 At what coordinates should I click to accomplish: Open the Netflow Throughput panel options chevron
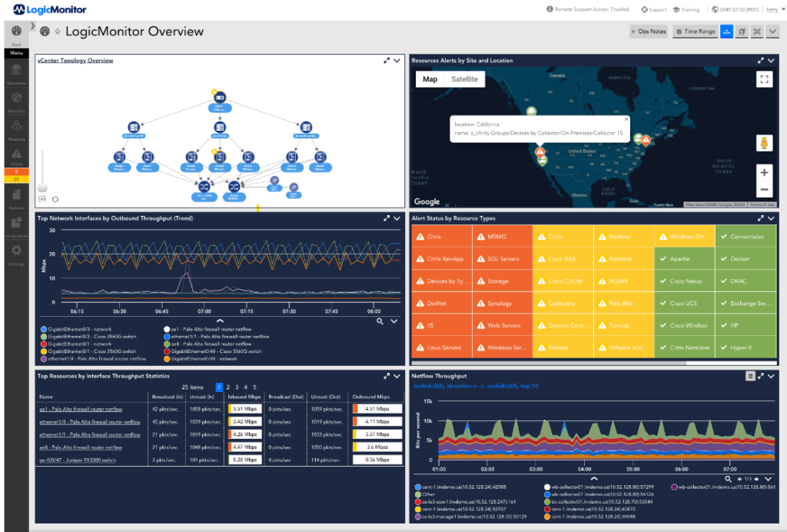tap(772, 376)
